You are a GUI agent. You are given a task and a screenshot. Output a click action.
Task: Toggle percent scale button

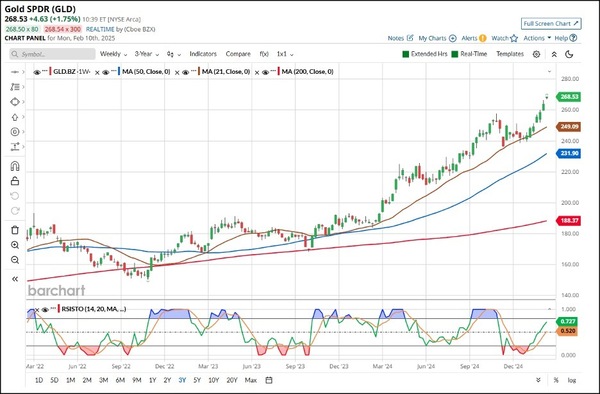tap(556, 380)
